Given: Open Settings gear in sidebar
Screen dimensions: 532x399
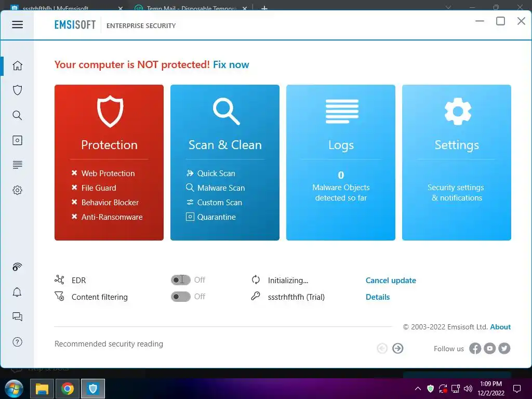Looking at the screenshot, I should 17,190.
